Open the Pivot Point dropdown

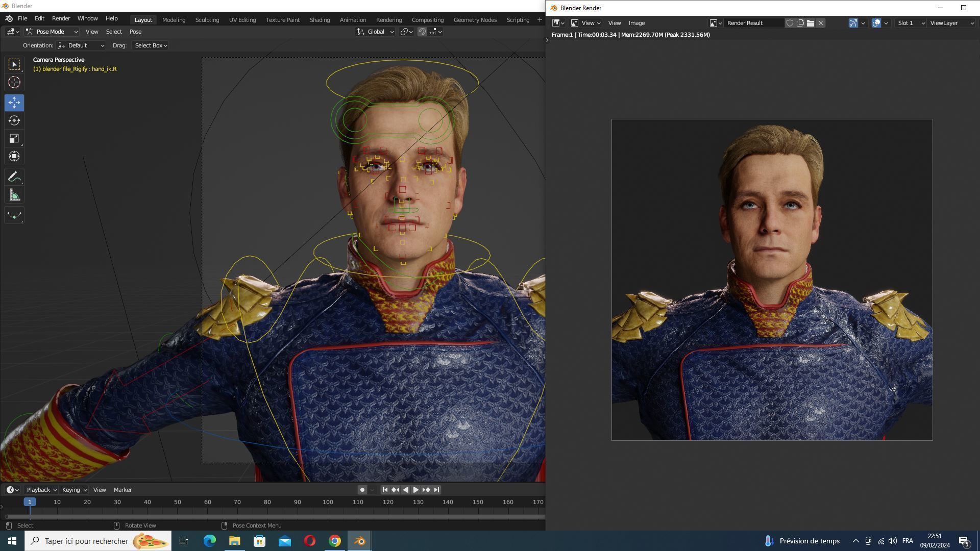click(406, 32)
